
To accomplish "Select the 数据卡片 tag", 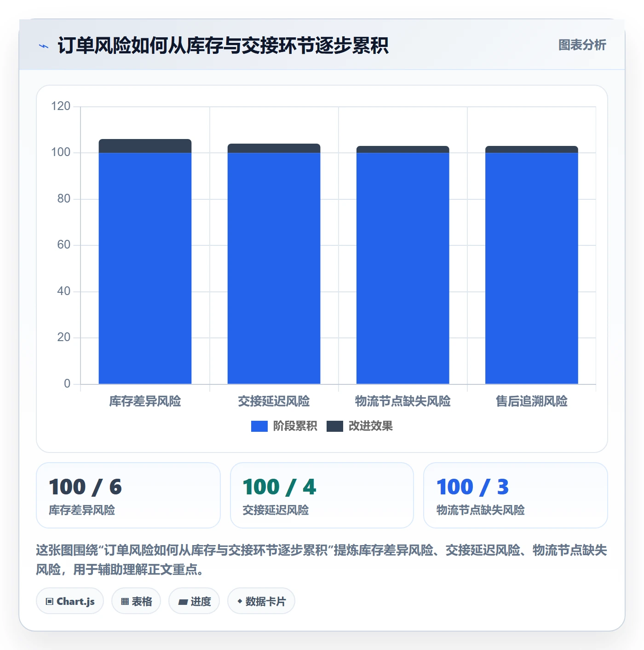I will [x=261, y=601].
